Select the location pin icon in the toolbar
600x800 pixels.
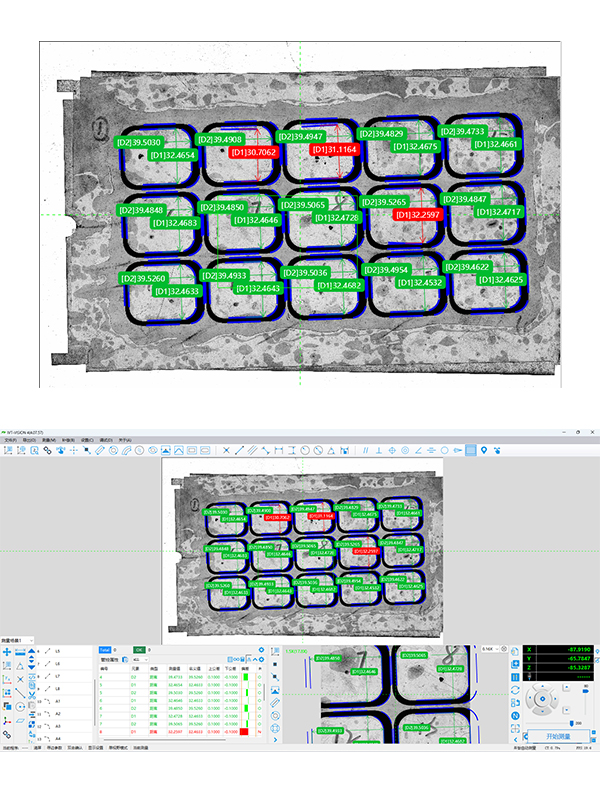[484, 451]
